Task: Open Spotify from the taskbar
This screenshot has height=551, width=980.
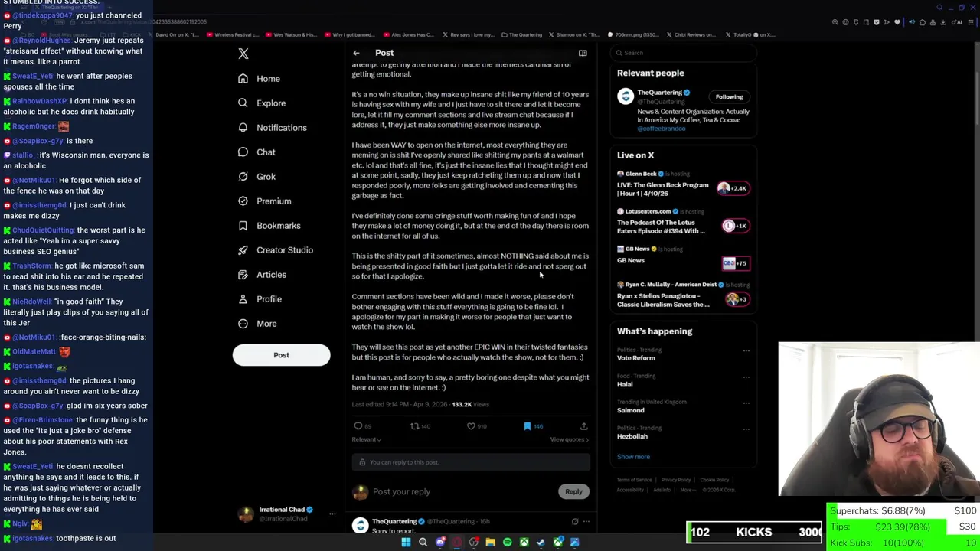Action: pos(507,543)
